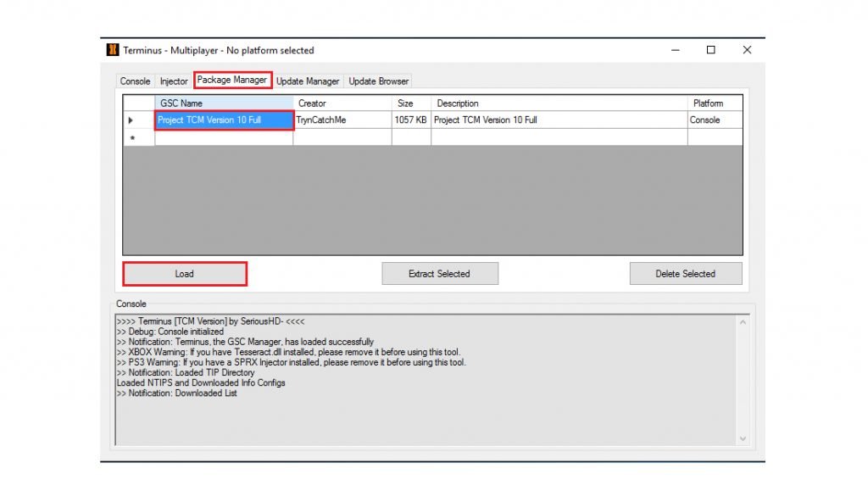Click the Description cell 'Project TCM Version 10 Full'
The width and height of the screenshot is (868, 502).
click(x=559, y=120)
